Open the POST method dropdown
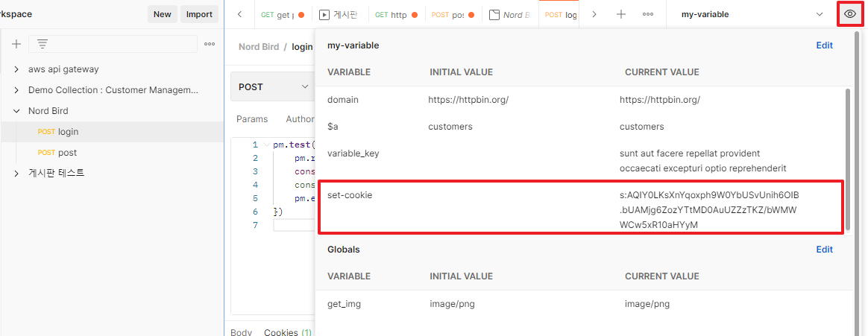Viewport: 868px width, 336px height. coord(272,86)
